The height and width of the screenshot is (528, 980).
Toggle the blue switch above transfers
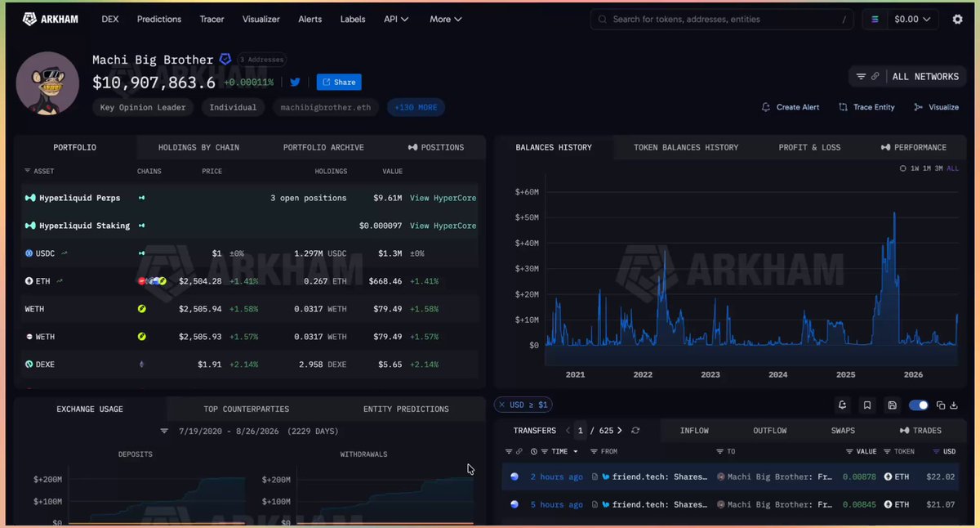(919, 405)
